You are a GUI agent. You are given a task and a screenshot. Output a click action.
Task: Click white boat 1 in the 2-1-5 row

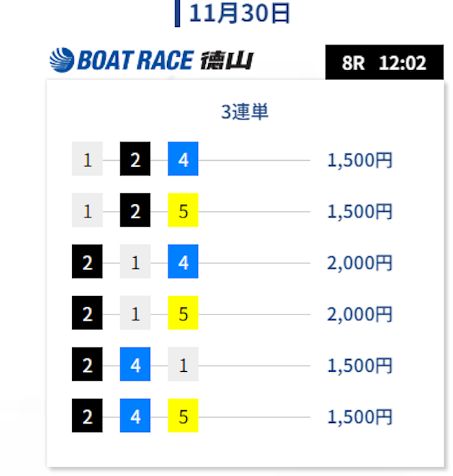pos(135,312)
